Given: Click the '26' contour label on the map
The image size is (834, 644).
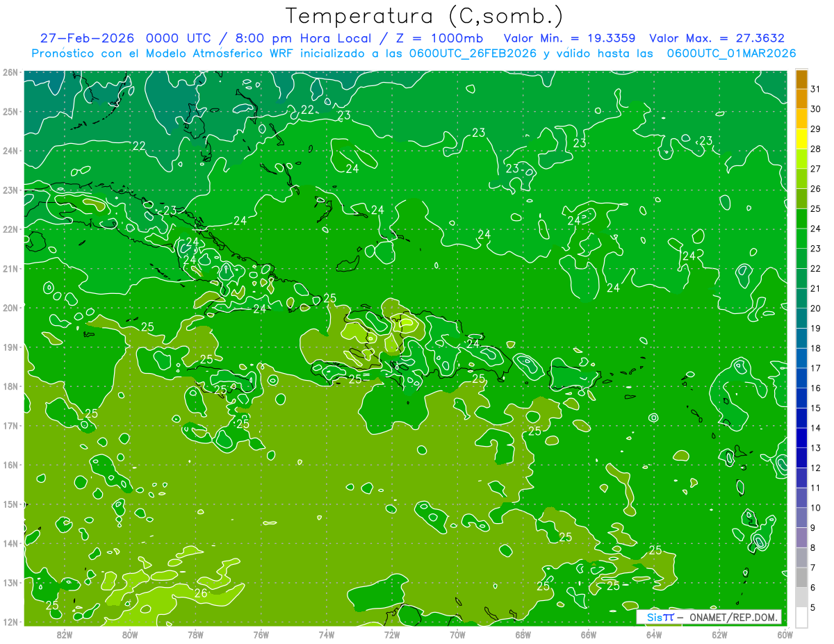Looking at the screenshot, I should coord(201,593).
